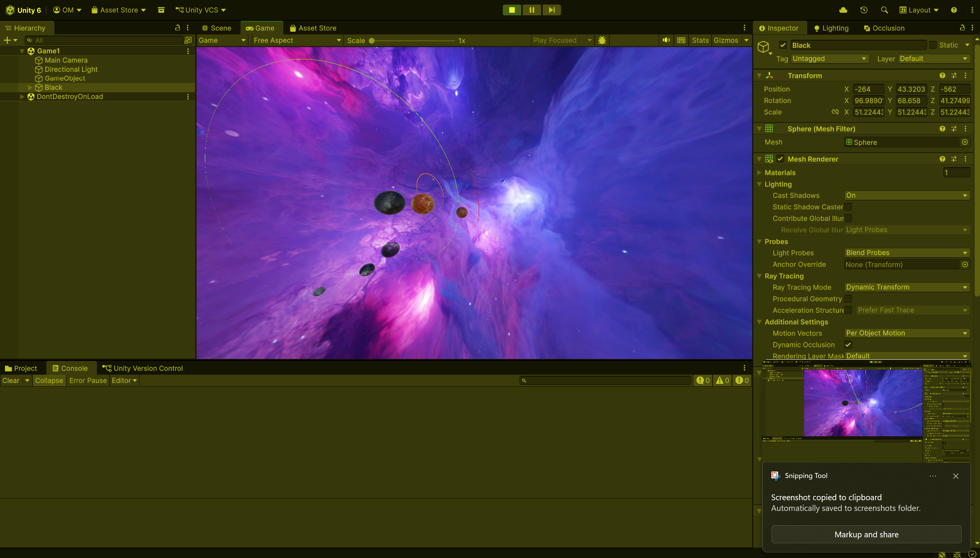Viewport: 980px width, 558px height.
Task: Click the Pause playback button
Action: tap(532, 10)
